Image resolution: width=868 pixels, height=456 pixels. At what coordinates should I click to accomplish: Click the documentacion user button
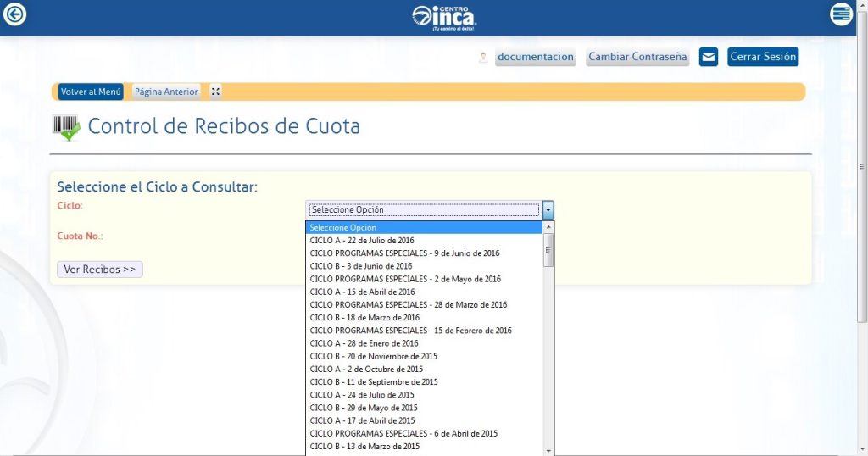click(536, 57)
